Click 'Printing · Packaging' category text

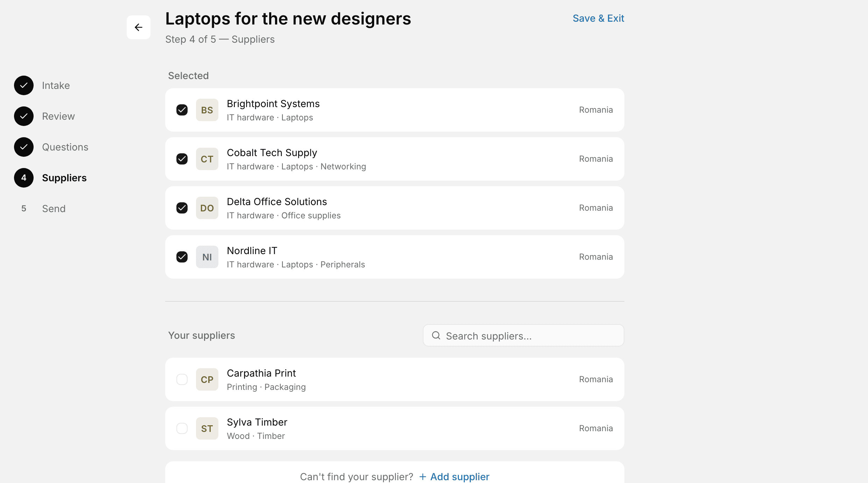click(x=266, y=387)
